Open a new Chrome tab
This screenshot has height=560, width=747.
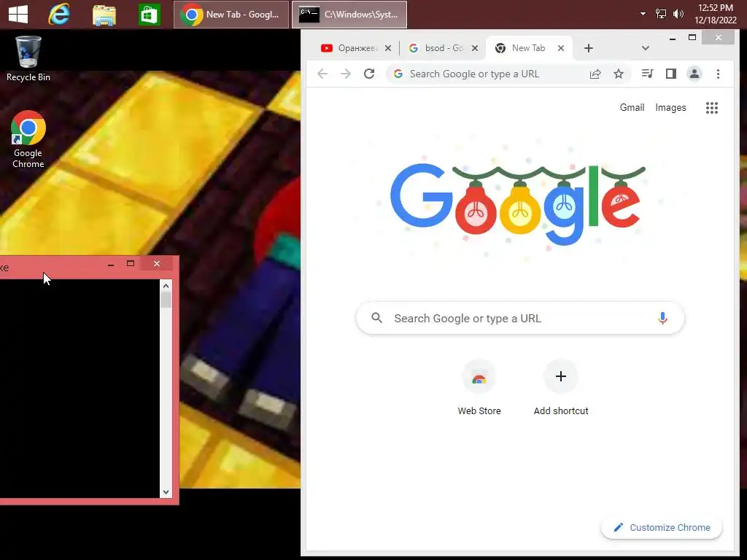[x=589, y=48]
